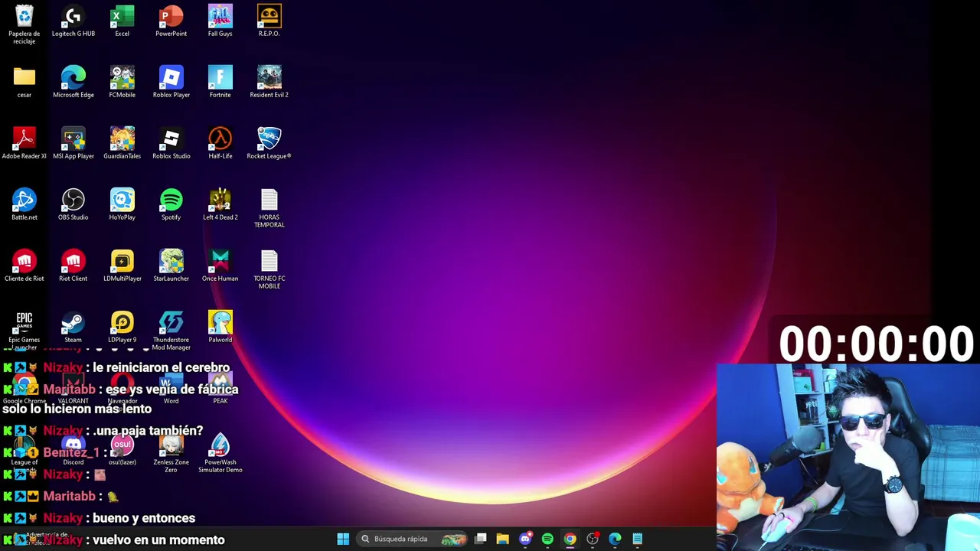980x551 pixels.
Task: Click the LDMultiPlayer desktop icon
Action: pyautogui.click(x=122, y=266)
